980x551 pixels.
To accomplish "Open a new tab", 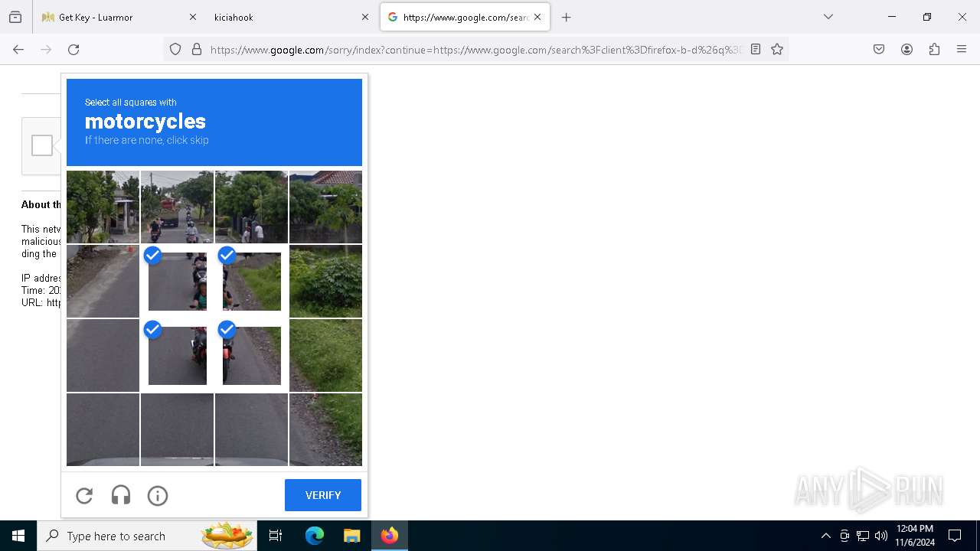I will 567,17.
